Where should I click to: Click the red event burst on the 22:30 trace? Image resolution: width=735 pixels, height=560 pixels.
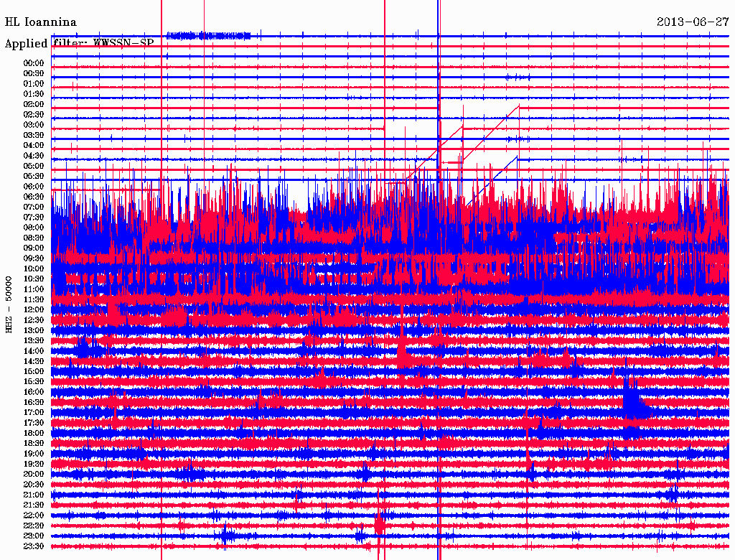(379, 523)
